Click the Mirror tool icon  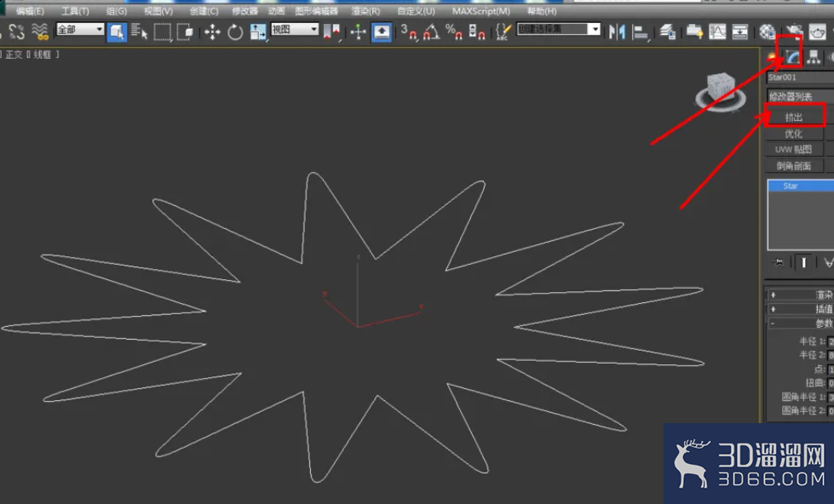pyautogui.click(x=617, y=31)
